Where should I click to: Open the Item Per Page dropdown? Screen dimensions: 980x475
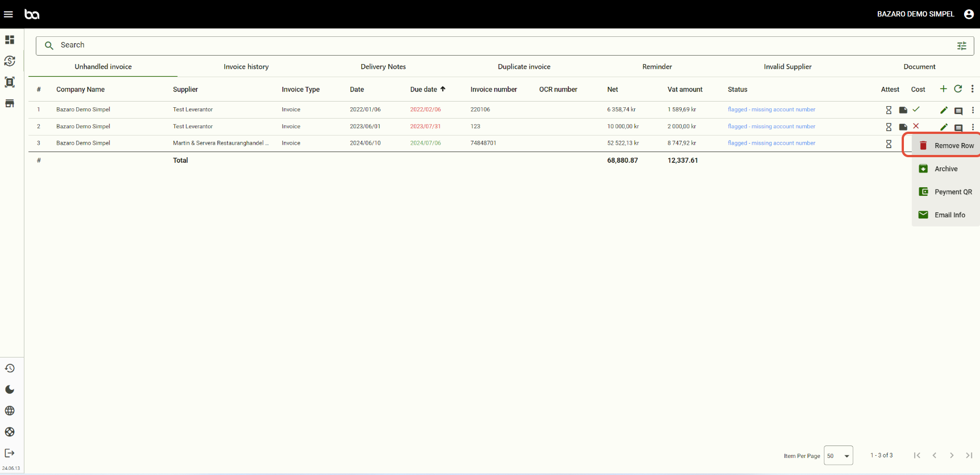pos(838,456)
